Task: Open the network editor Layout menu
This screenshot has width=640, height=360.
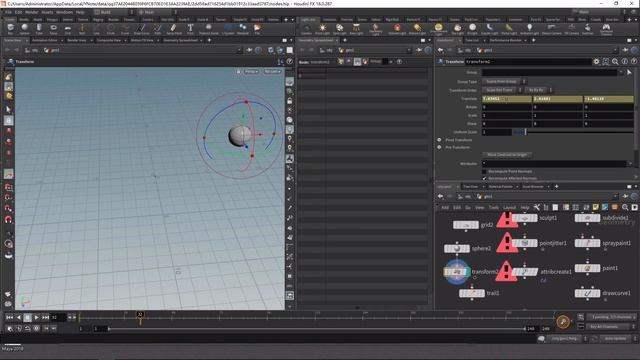Action: (x=509, y=208)
